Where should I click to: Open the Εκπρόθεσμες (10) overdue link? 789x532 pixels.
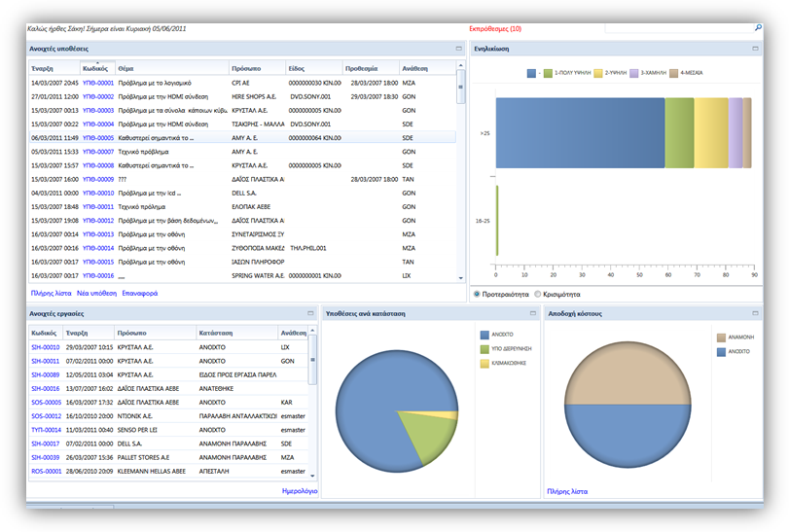pos(495,28)
